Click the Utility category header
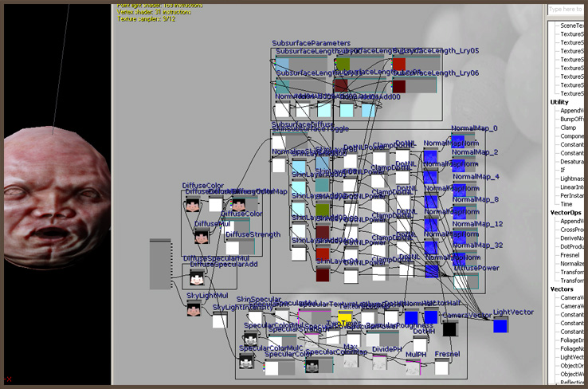 click(563, 102)
